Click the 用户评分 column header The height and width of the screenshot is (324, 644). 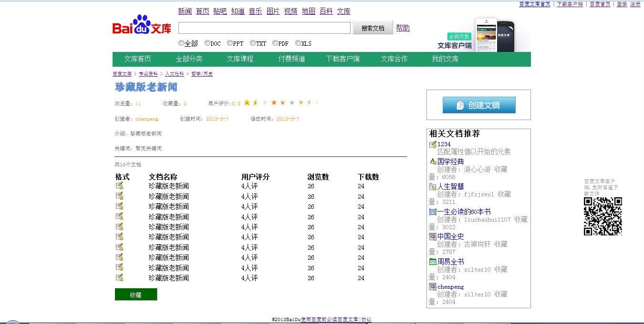pos(256,177)
